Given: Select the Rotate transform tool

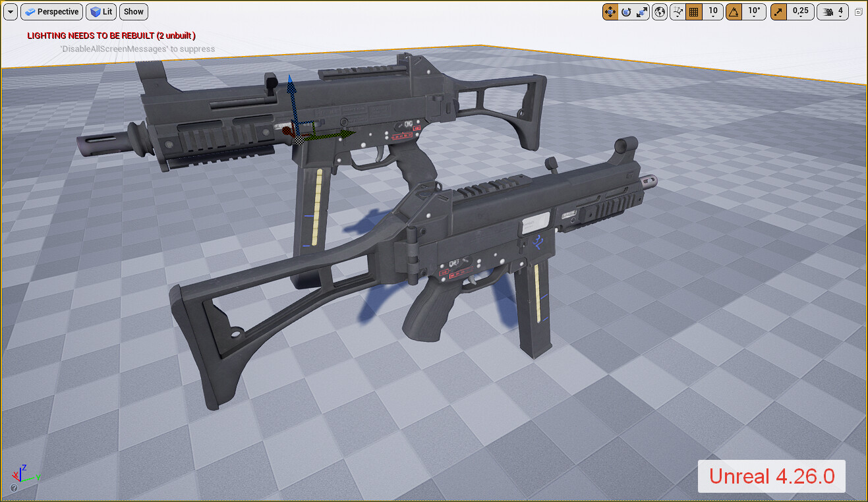Looking at the screenshot, I should (626, 11).
